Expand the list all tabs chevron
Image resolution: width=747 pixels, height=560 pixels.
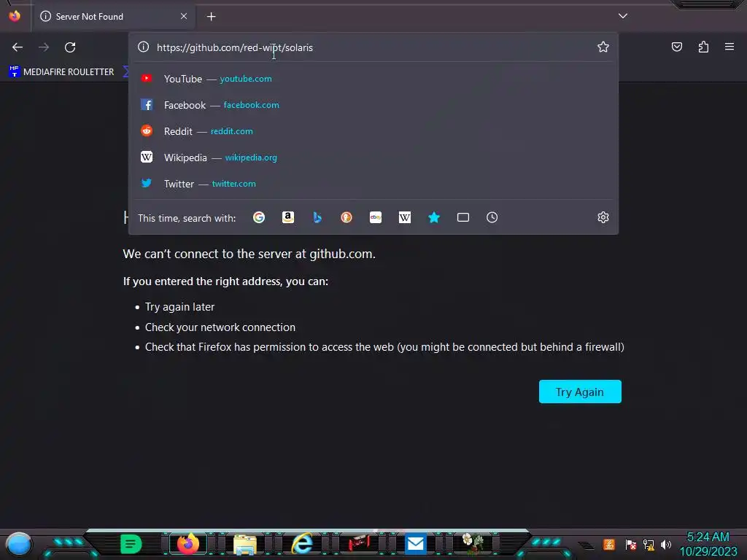pos(623,16)
